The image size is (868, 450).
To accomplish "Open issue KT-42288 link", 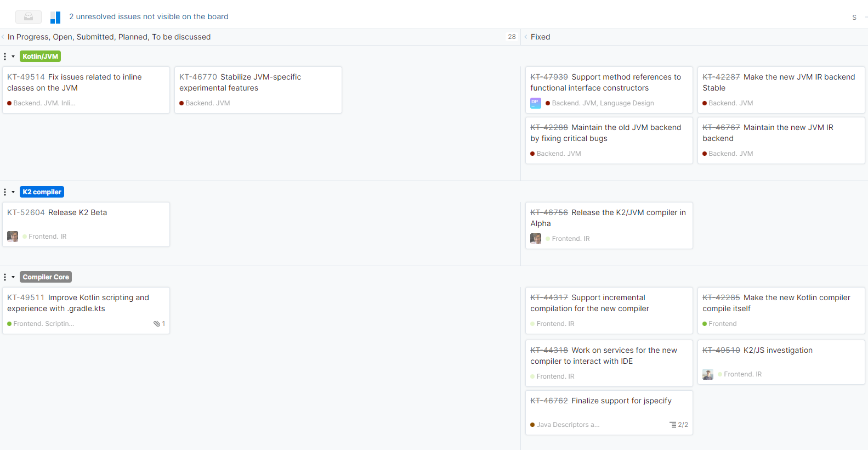I will point(549,127).
